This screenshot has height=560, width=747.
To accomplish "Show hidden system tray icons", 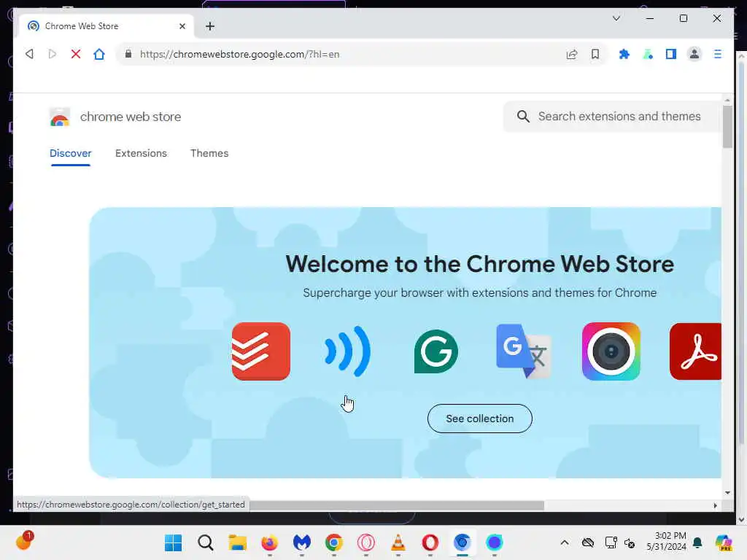I will pyautogui.click(x=565, y=542).
